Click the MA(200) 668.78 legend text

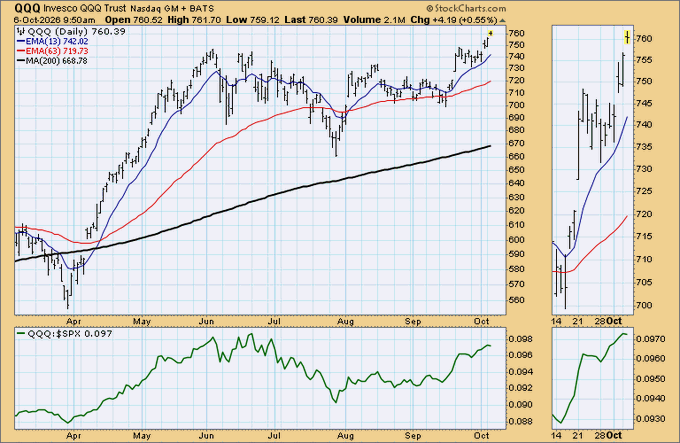click(x=56, y=61)
